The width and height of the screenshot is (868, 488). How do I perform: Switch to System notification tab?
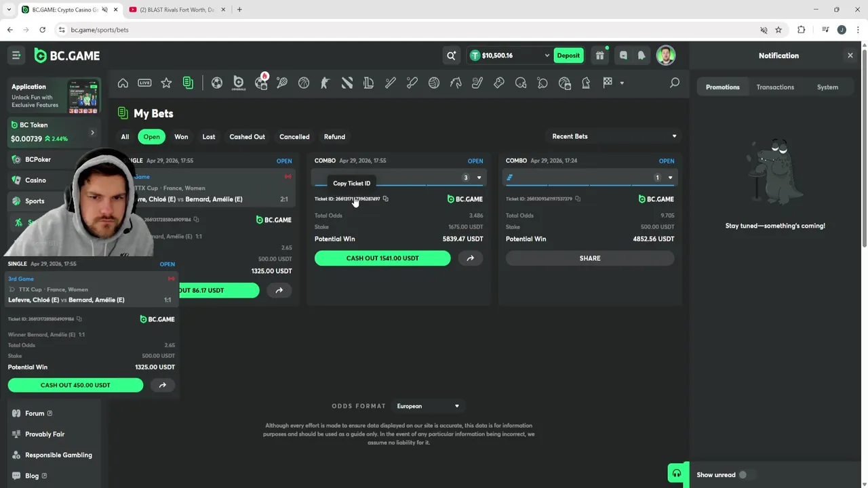coord(827,87)
